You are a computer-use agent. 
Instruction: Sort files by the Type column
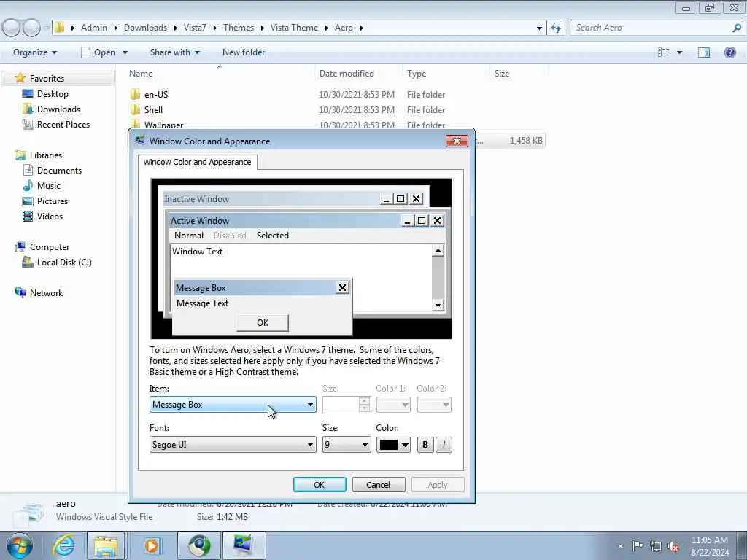click(x=417, y=74)
